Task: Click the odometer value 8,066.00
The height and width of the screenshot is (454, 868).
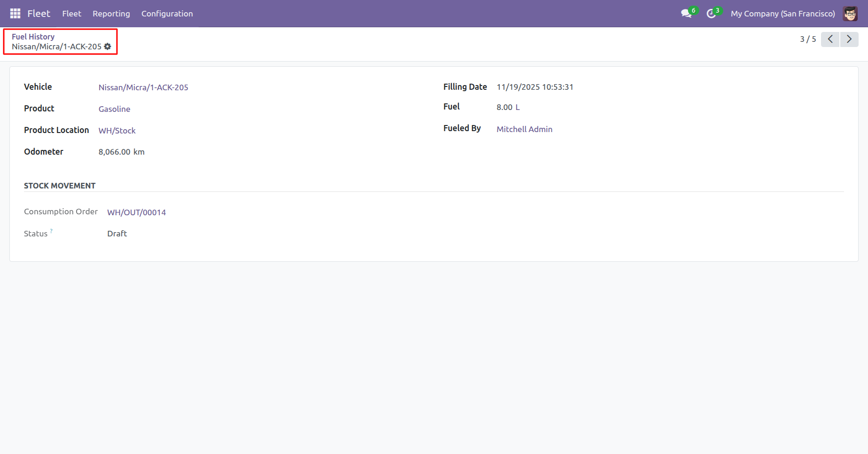Action: (114, 152)
